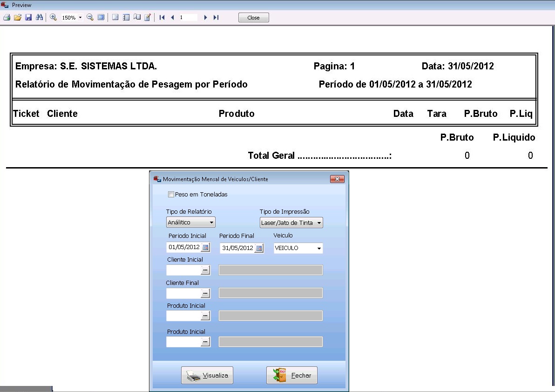Enable the Peso em Toneladas checkbox
555x392 pixels.
click(x=171, y=195)
